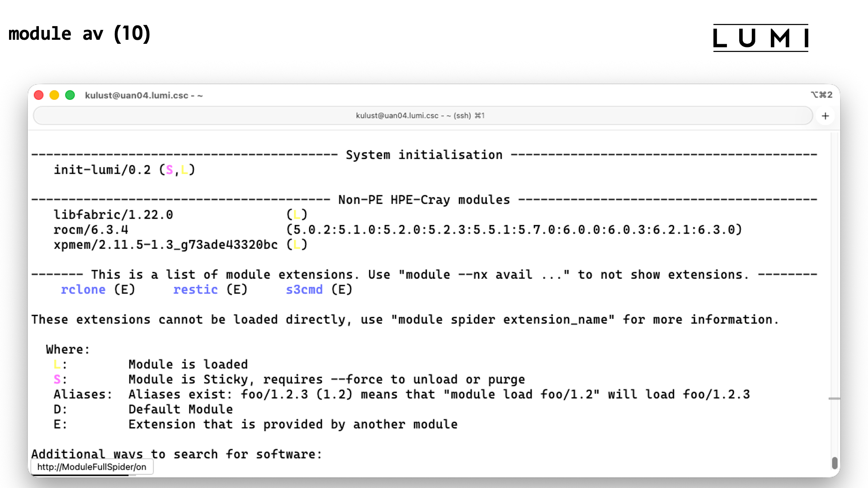
Task: Open a new tab with plus button
Action: point(825,116)
